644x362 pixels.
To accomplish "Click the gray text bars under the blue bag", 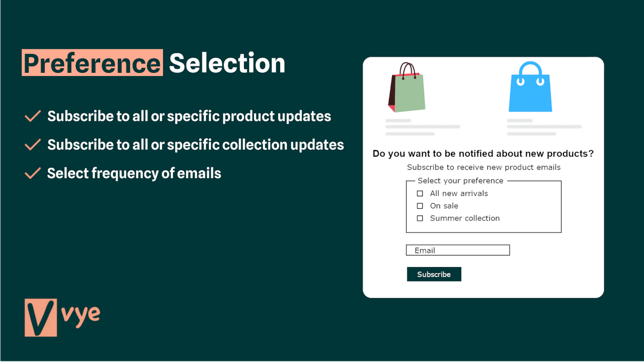I will tap(543, 128).
